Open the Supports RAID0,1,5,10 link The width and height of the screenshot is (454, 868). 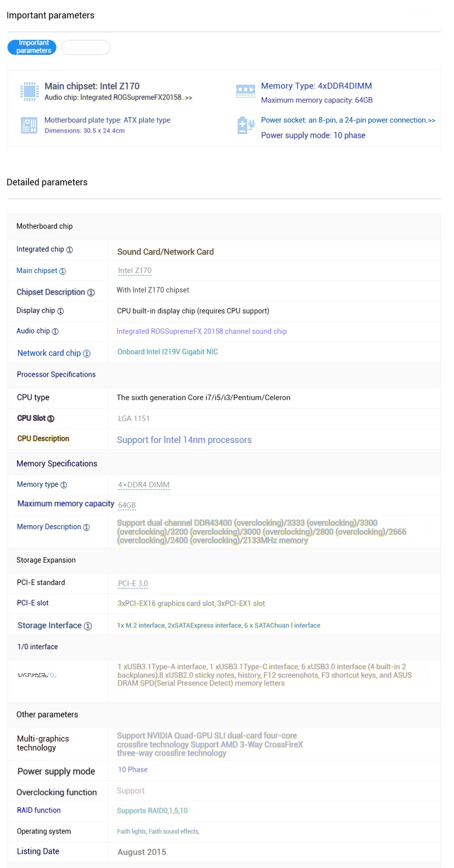tap(152, 811)
